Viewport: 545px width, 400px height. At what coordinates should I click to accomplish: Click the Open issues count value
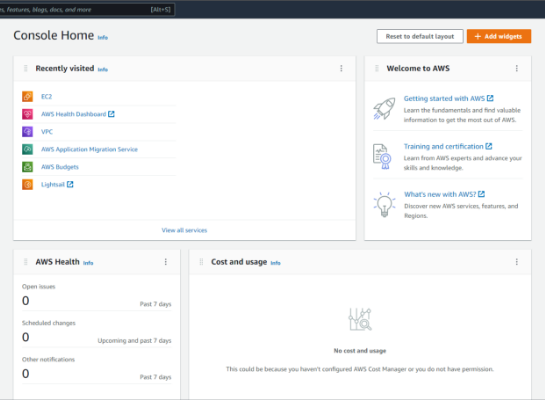[x=25, y=301]
